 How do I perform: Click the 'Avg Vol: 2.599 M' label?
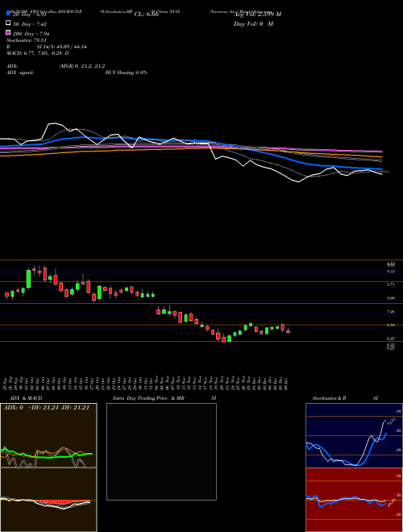257,15
